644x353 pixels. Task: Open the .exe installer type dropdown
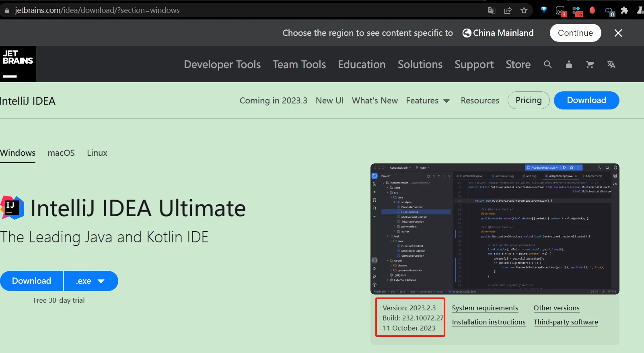pos(91,281)
